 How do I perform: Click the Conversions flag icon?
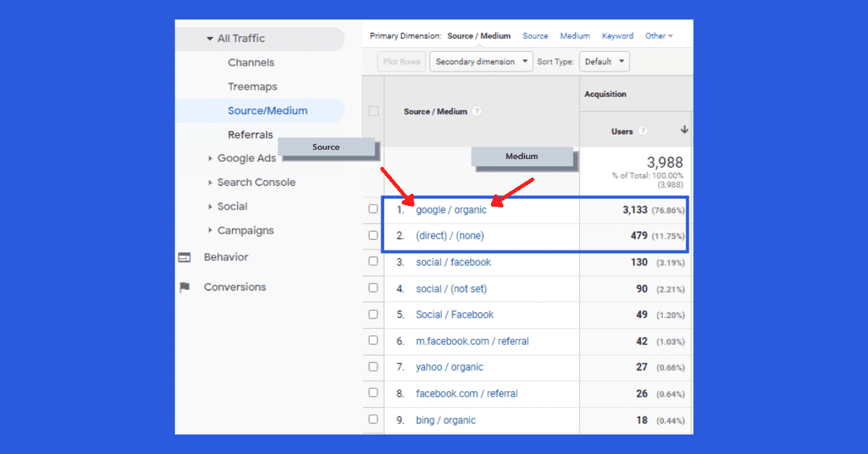tap(184, 288)
